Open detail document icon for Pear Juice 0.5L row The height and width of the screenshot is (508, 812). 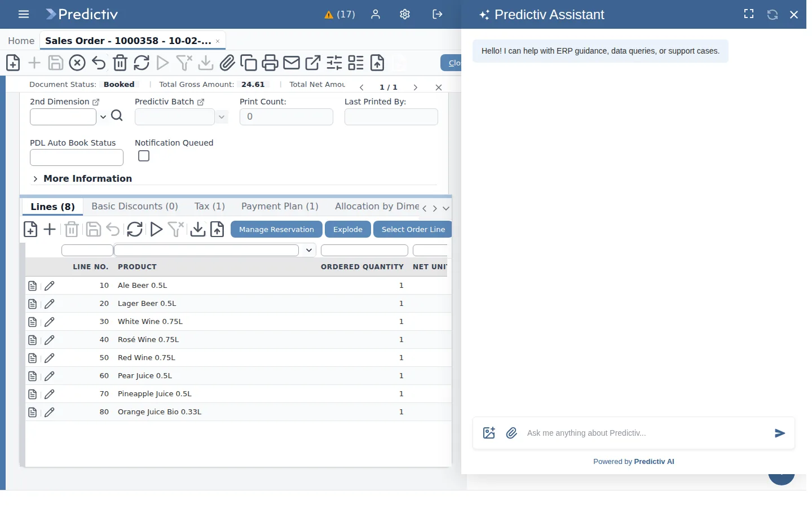click(x=33, y=376)
